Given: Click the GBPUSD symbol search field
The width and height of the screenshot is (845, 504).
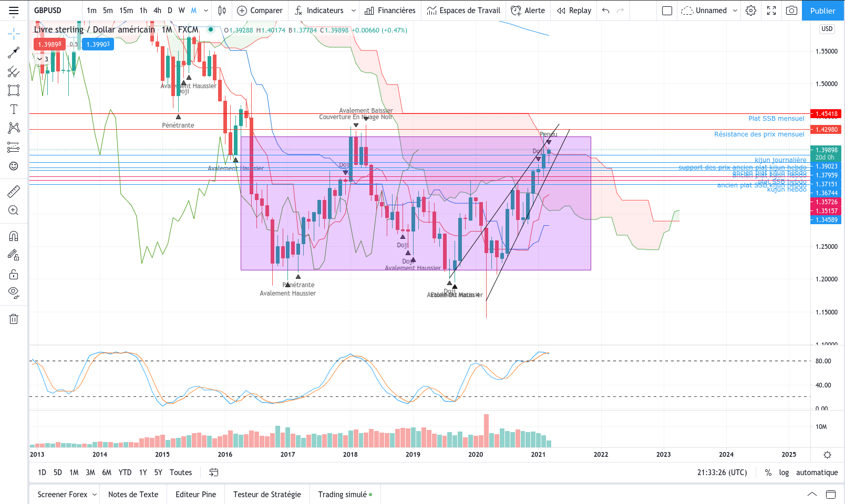Looking at the screenshot, I should coord(55,10).
